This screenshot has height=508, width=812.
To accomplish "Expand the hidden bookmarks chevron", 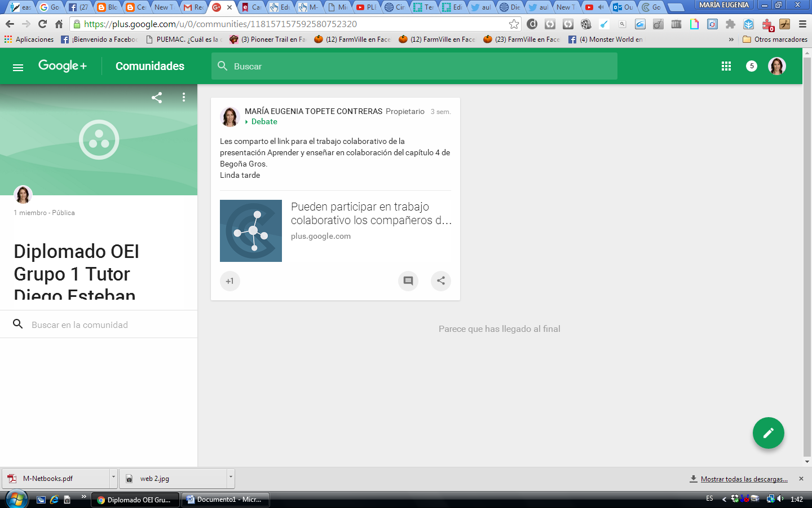I will pos(731,40).
